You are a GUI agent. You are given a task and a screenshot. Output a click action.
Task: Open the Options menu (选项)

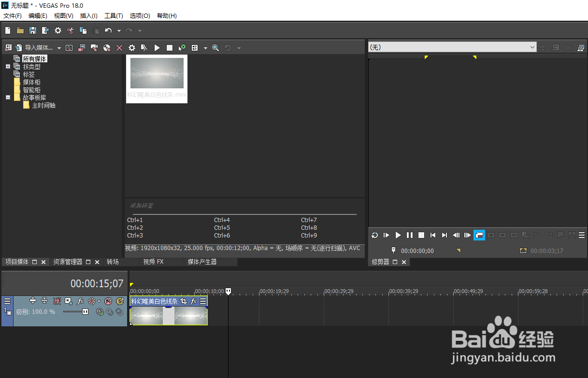(x=140, y=16)
